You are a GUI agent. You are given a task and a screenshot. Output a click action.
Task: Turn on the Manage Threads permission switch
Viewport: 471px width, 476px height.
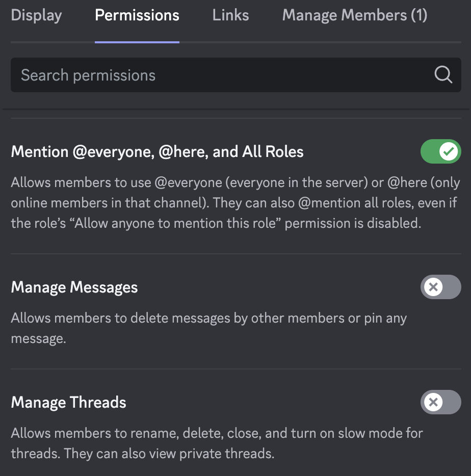point(440,402)
